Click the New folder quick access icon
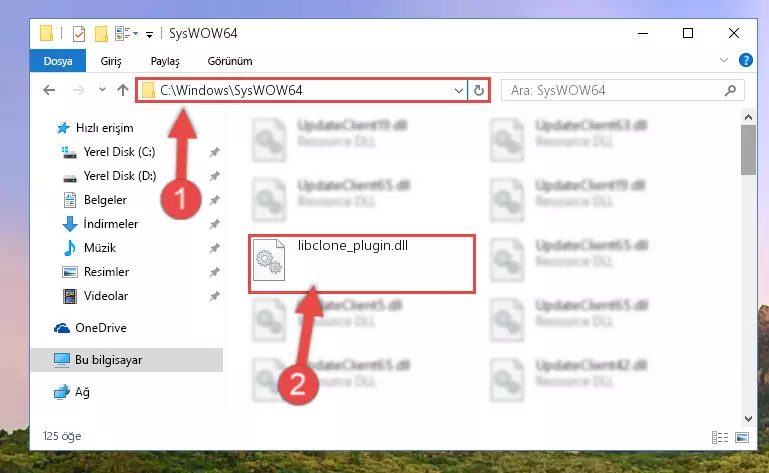The width and height of the screenshot is (769, 473). pos(101,33)
